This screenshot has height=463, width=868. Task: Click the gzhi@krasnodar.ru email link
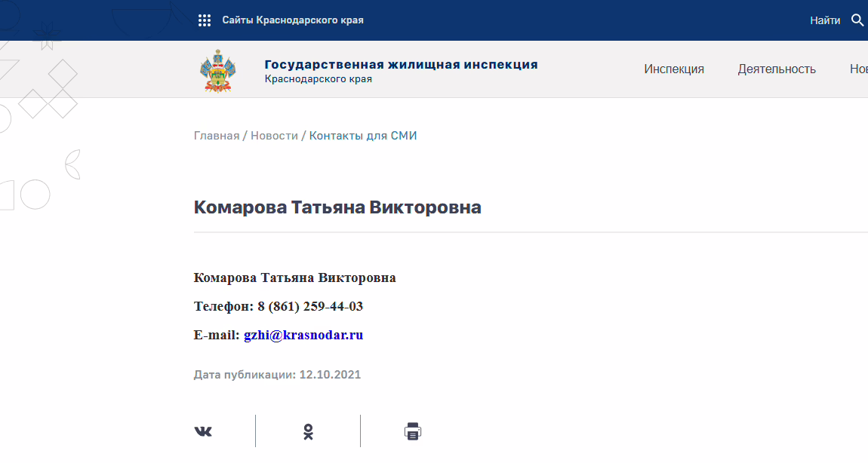tap(303, 335)
